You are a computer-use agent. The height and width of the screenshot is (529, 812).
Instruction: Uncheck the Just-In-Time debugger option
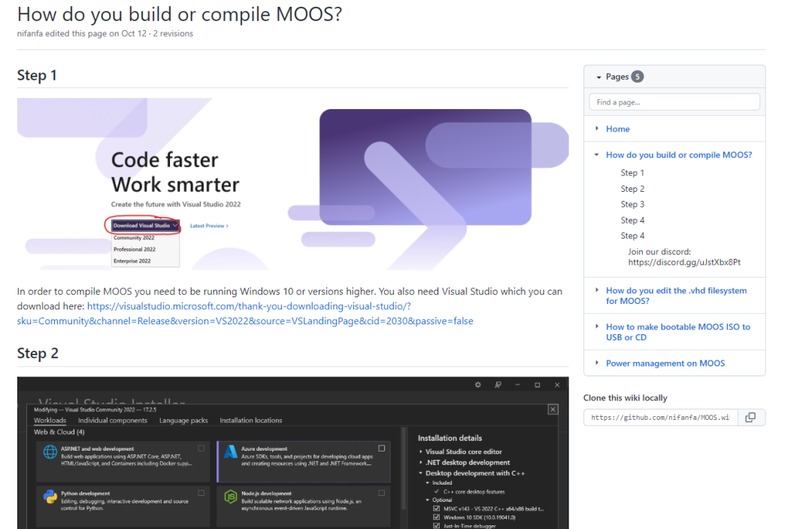436,525
